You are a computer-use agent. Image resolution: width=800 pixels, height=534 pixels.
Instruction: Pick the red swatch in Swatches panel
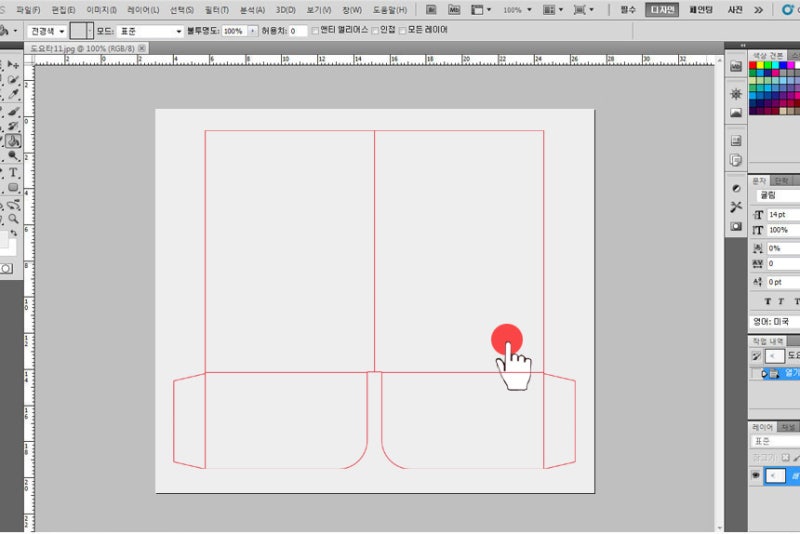(753, 65)
